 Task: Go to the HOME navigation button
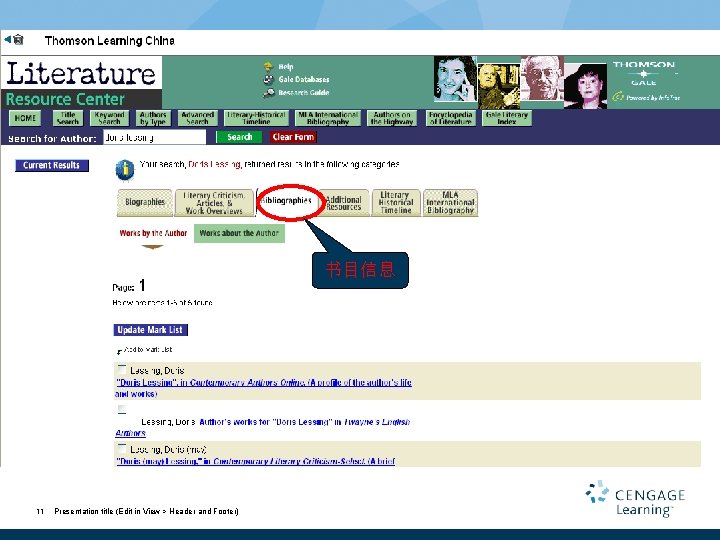click(25, 118)
